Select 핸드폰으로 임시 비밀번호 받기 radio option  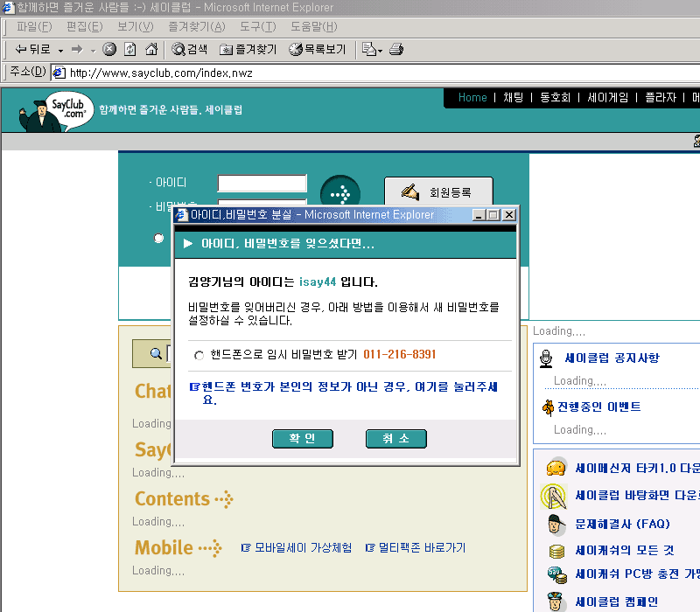[x=199, y=355]
